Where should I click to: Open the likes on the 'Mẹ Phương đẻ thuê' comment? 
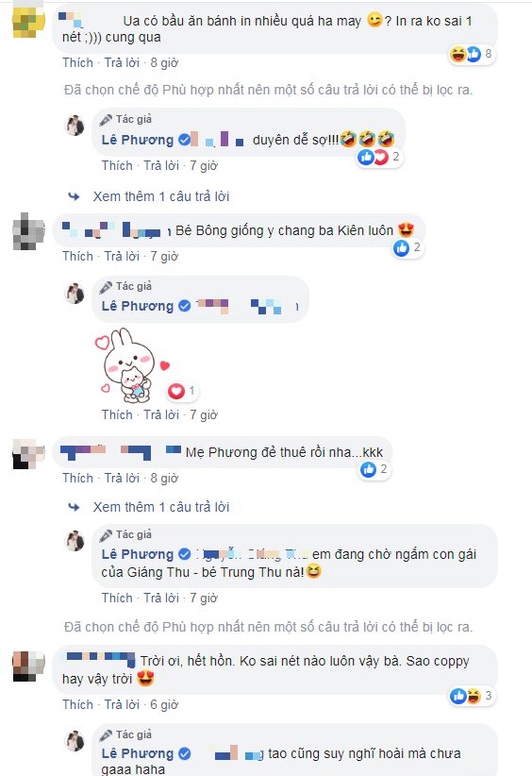374,469
